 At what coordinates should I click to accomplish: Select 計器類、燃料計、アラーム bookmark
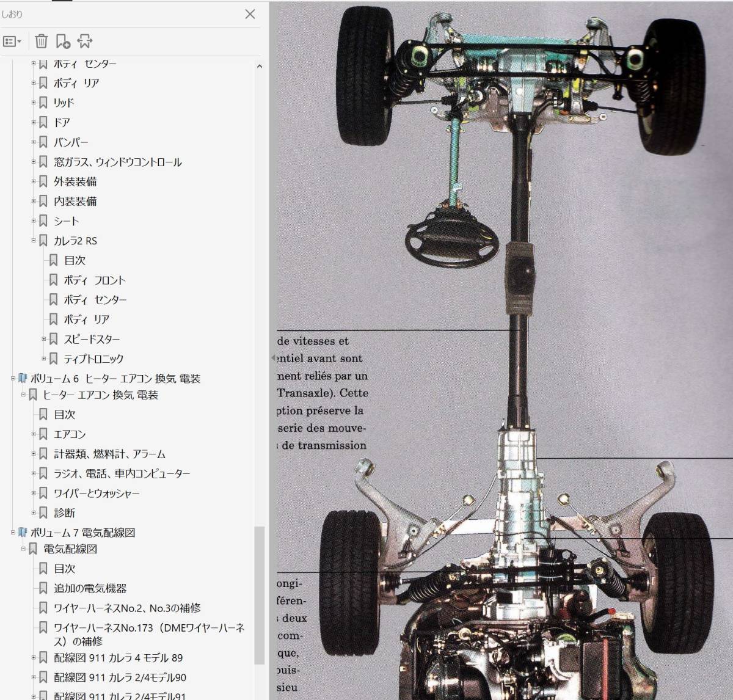click(x=110, y=454)
